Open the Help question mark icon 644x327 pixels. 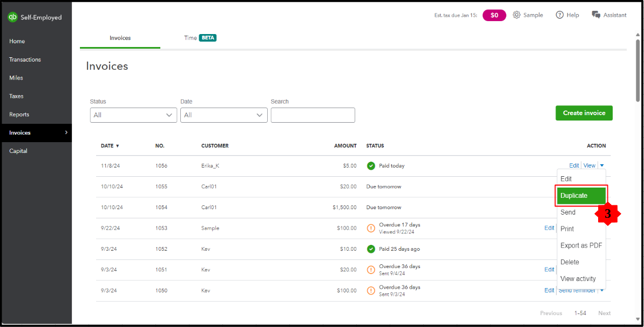point(559,15)
